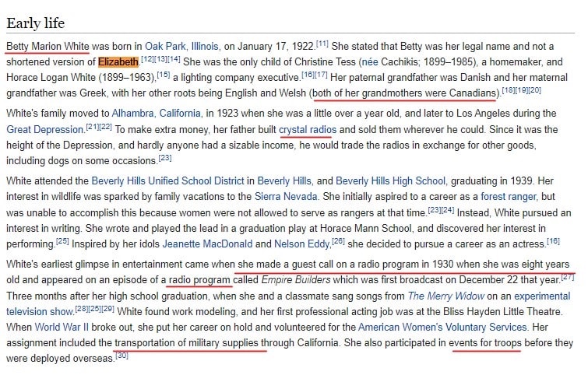Follow the née link before Cachikis
Image resolution: width=588 pixels, height=375 pixels.
[370, 61]
